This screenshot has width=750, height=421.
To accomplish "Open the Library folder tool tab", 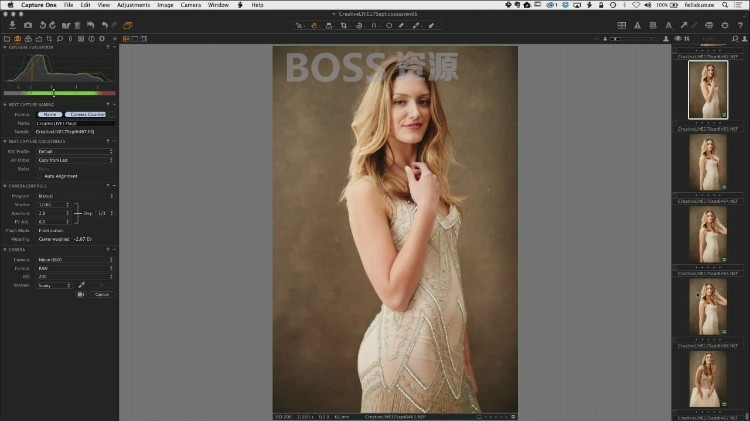I will tap(7, 39).
